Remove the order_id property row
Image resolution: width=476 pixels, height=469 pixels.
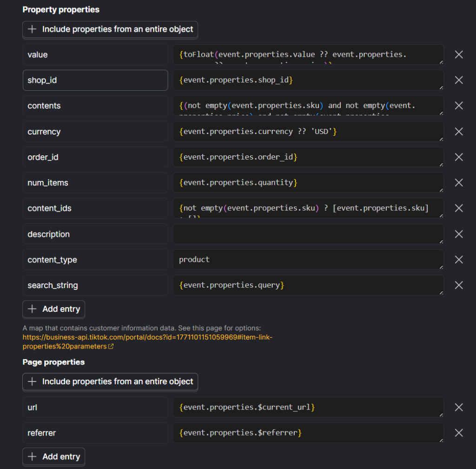(x=458, y=157)
